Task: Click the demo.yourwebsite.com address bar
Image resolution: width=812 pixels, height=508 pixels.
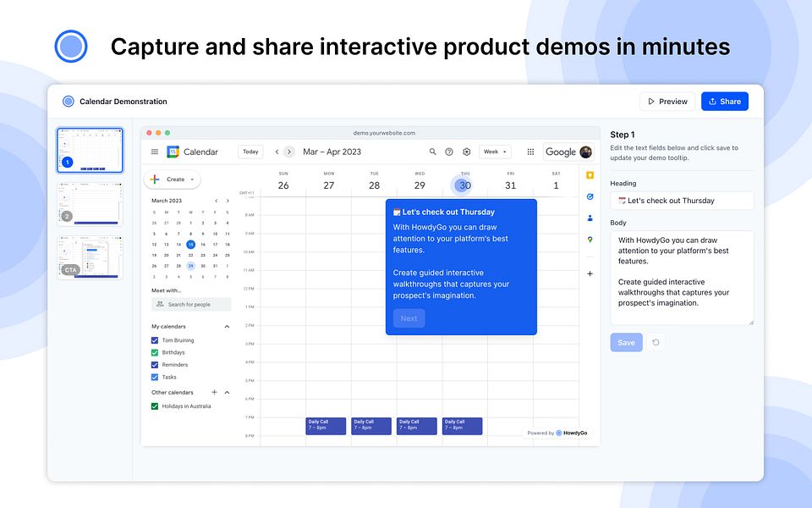Action: tap(384, 133)
